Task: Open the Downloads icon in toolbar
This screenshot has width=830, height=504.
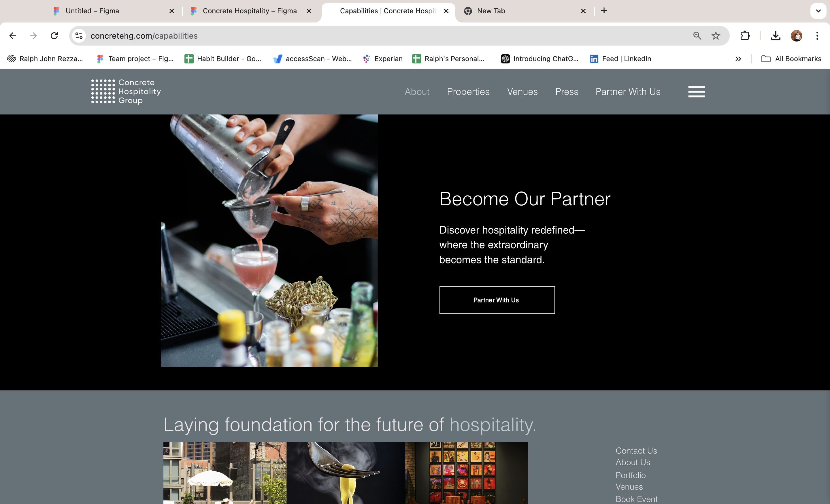Action: tap(776, 36)
